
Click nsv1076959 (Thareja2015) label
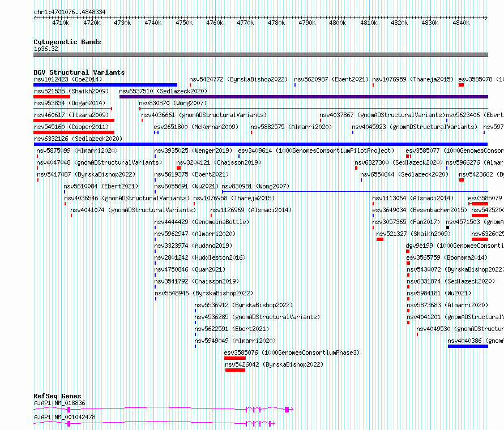[413, 79]
